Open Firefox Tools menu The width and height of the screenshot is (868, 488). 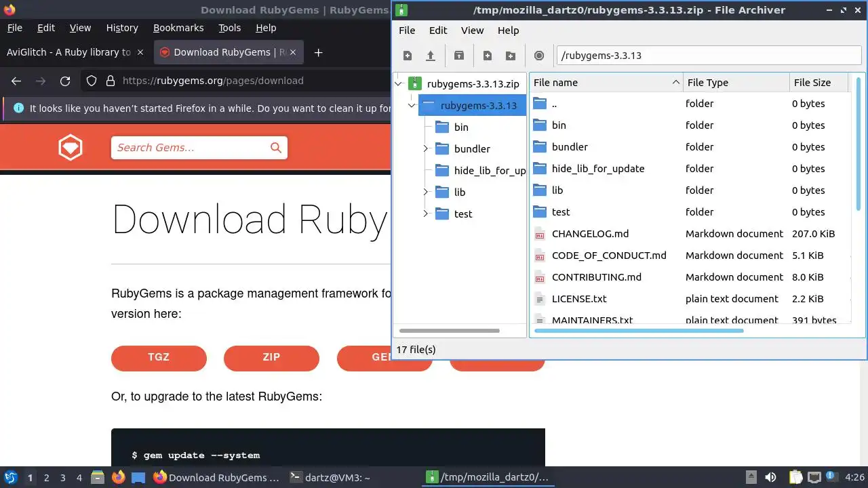click(229, 28)
